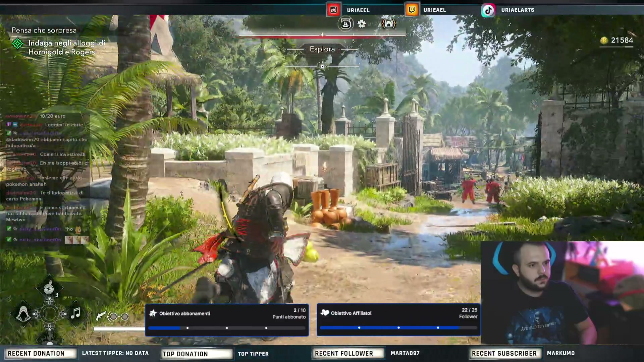
Task: Click the white health bar under the pistol
Action: (x=119, y=329)
